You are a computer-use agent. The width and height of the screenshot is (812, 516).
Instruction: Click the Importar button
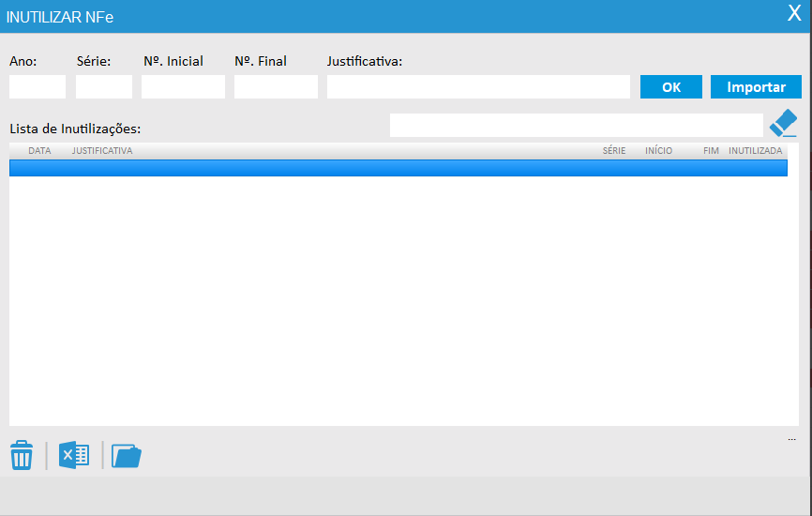(x=756, y=87)
